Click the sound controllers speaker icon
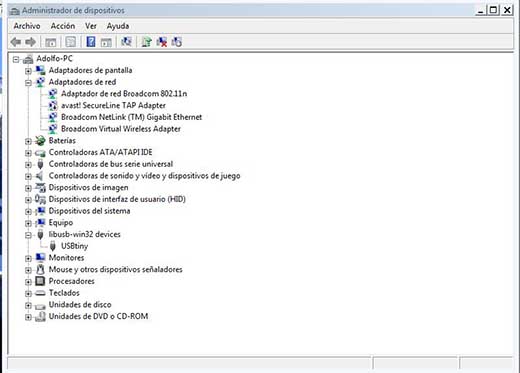 [x=40, y=176]
